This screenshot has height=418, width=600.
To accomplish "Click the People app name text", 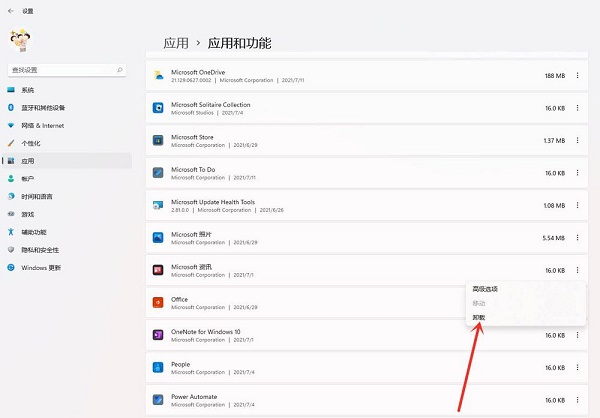I will pos(180,364).
